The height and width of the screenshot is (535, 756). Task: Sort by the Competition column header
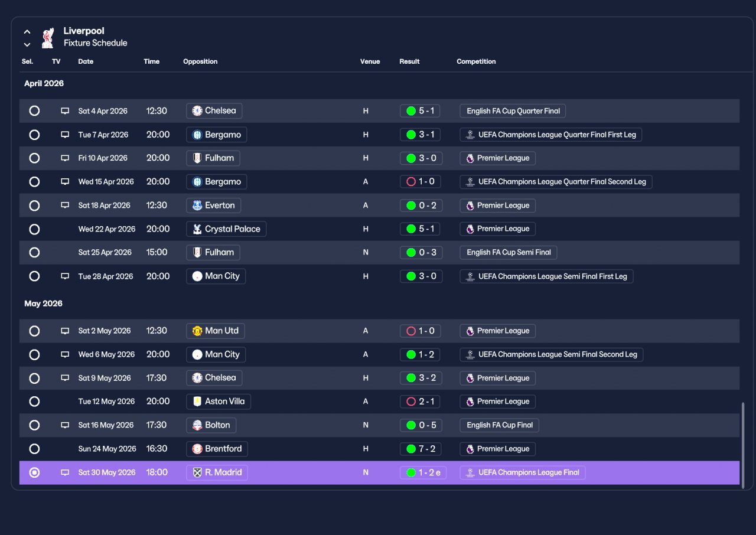click(476, 61)
